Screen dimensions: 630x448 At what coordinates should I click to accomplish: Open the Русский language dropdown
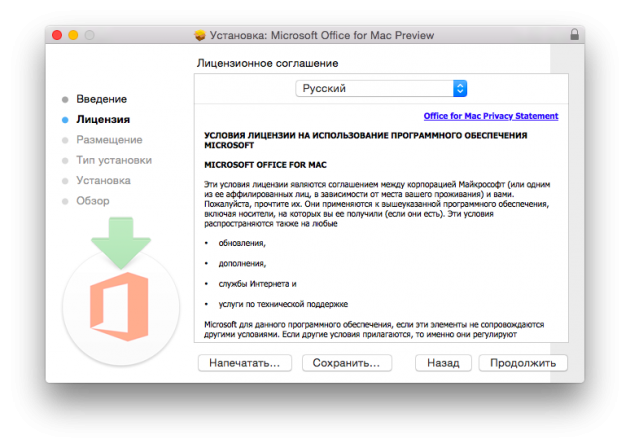(x=381, y=88)
